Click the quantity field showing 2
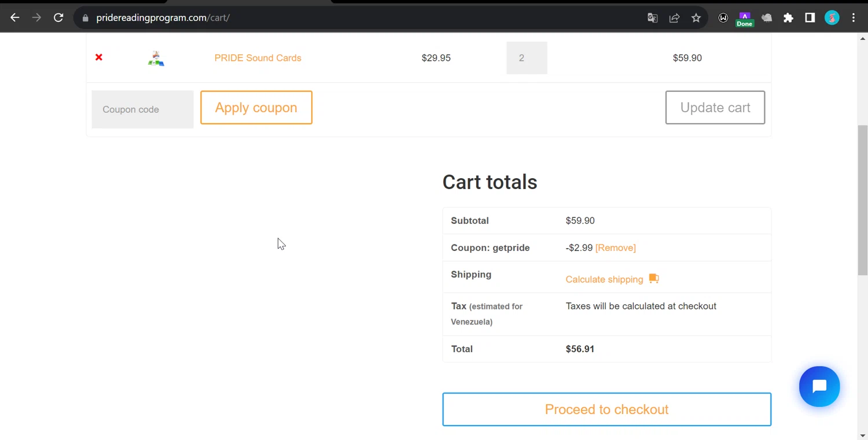This screenshot has height=440, width=868. (x=527, y=58)
